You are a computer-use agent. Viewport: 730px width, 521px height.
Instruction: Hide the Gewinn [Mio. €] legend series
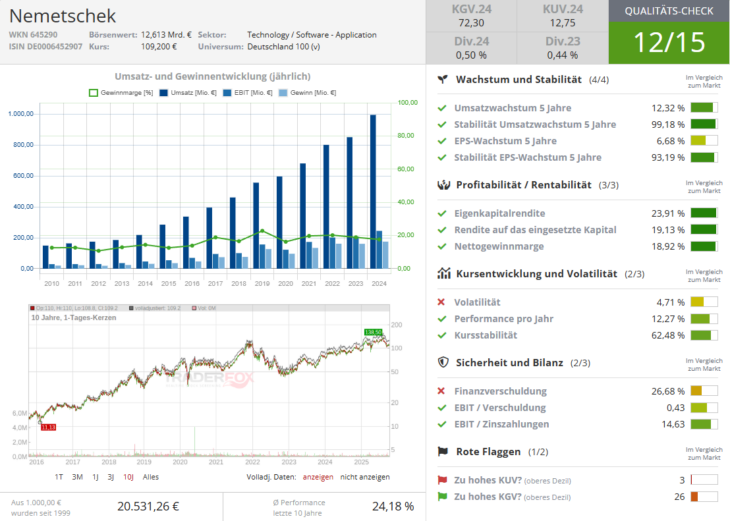point(310,92)
